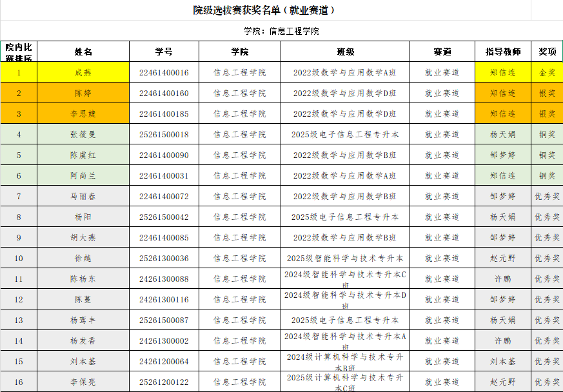Select the name cell 张筱曼
The height and width of the screenshot is (392, 563).
83,134
